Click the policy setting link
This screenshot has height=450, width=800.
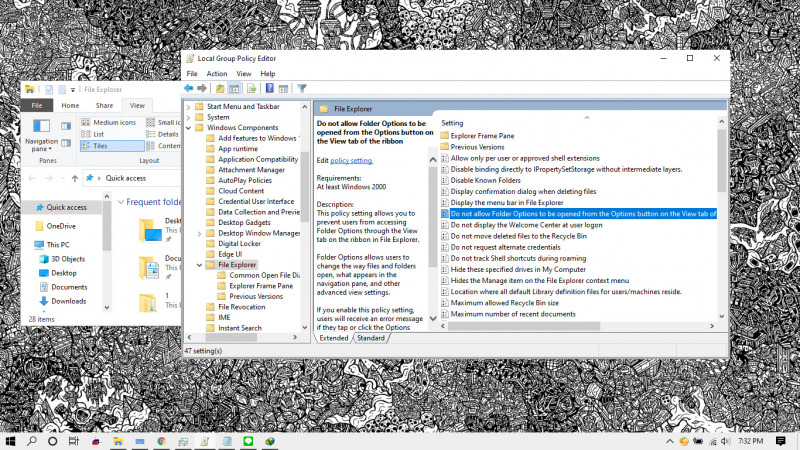351,160
